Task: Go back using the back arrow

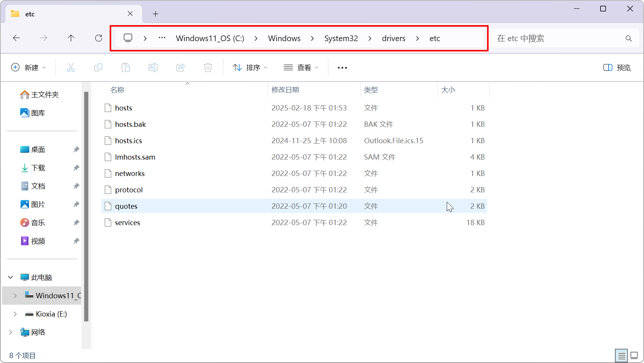Action: tap(16, 38)
